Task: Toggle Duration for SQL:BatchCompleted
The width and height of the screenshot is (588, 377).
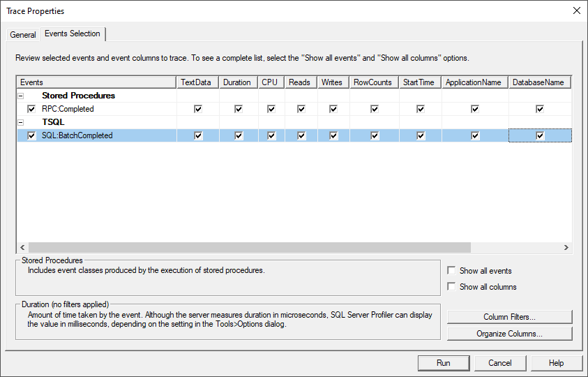Action: 239,135
